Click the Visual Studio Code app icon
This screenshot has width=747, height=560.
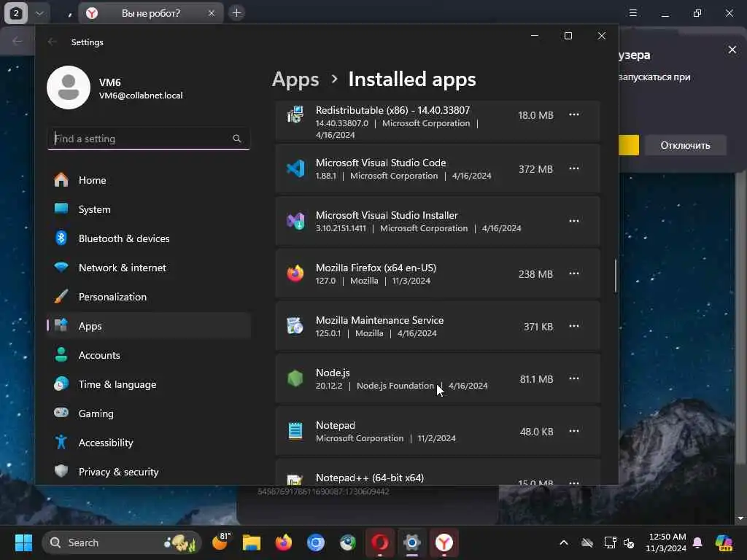pyautogui.click(x=295, y=168)
